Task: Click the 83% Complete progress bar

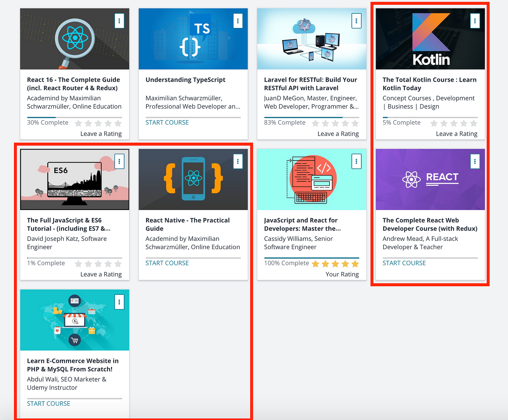Action: point(312,118)
